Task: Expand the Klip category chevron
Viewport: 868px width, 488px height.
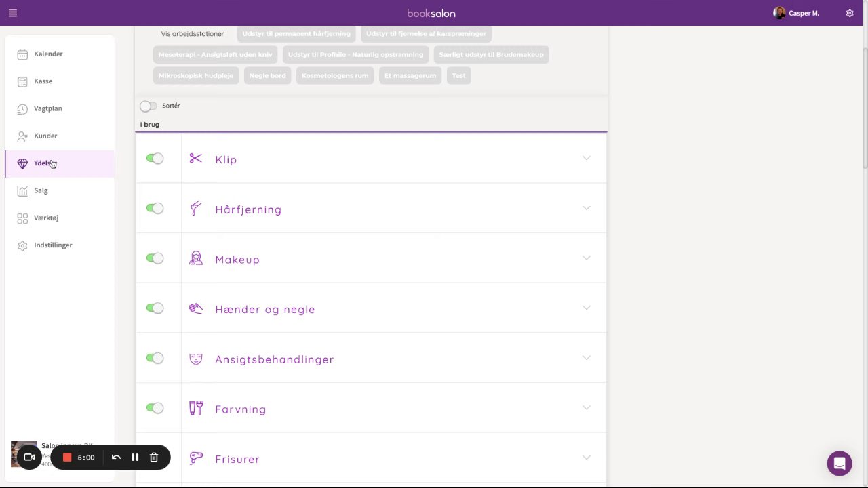Action: pyautogui.click(x=587, y=159)
